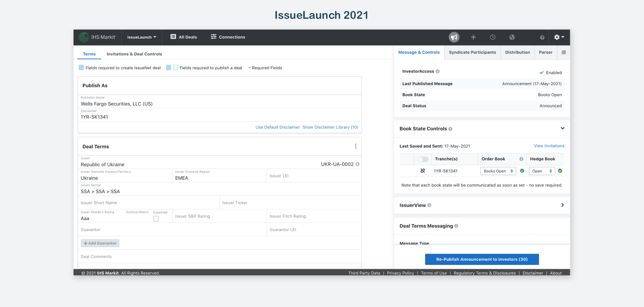This screenshot has height=307, width=644.
Task: Click green check next to Books Open selector
Action: (x=522, y=171)
